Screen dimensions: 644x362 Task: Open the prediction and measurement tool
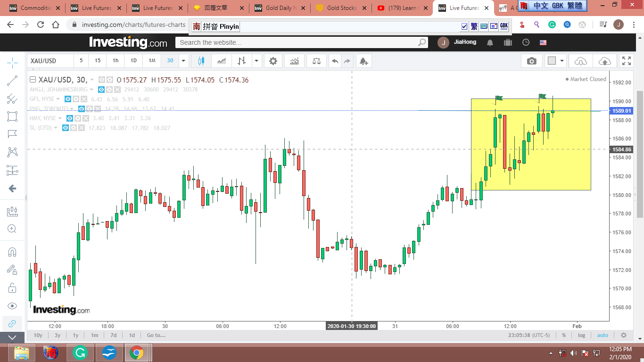point(12,170)
